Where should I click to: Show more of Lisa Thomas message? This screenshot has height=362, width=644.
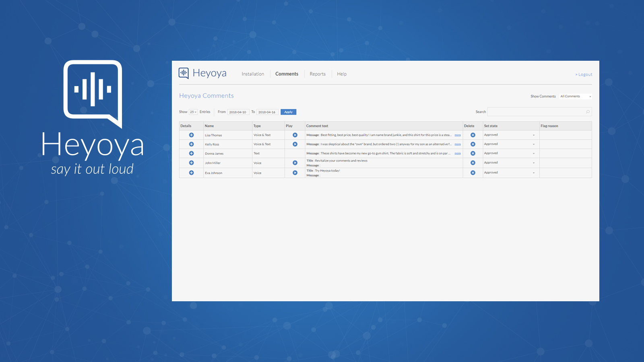458,135
